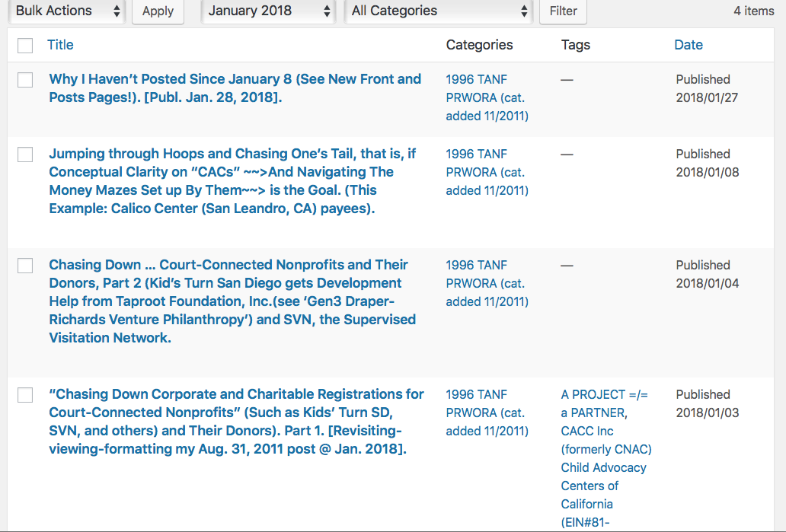Screen dimensions: 786x532
Task: Tick the "Chasing Down ... Court-Connected Nonprofits" checkbox
Action: (x=25, y=266)
